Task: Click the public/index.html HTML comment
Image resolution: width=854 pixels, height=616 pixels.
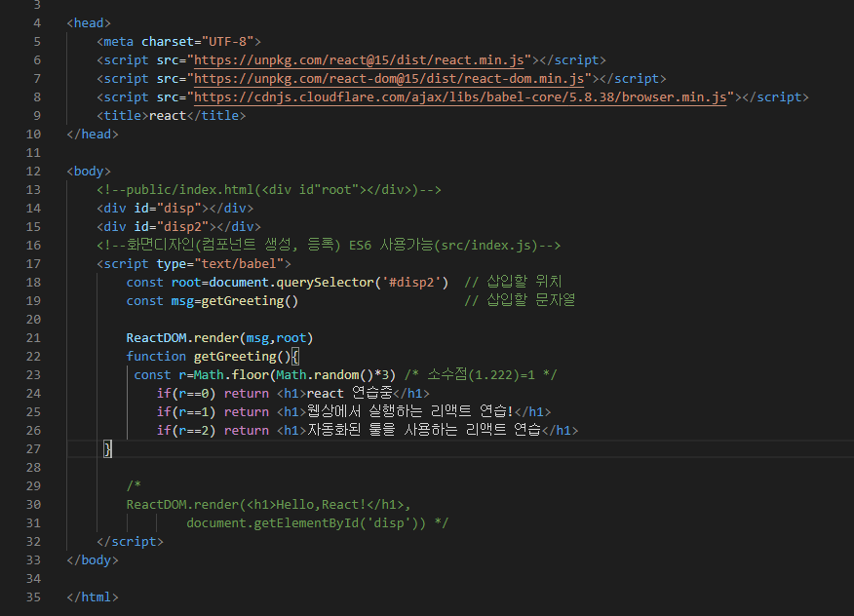Action: pos(269,189)
